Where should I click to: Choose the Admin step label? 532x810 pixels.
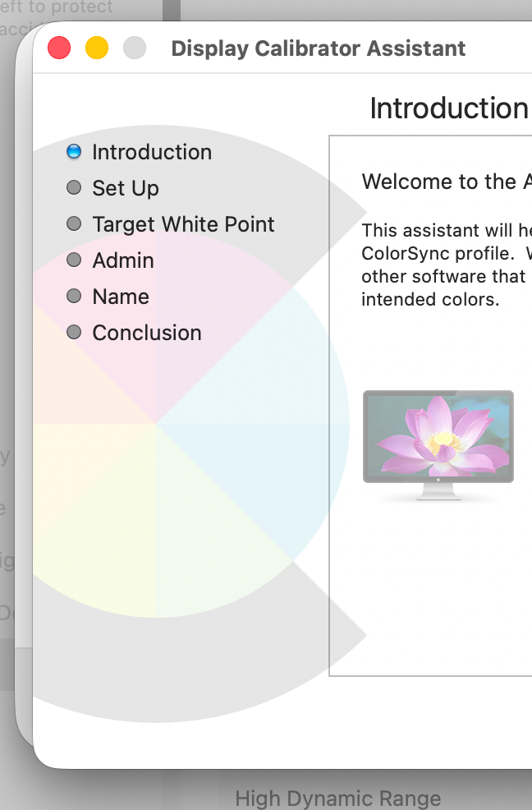123,260
